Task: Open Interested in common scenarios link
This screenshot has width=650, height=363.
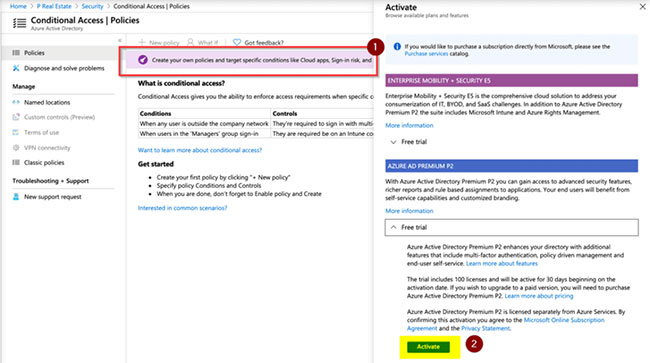Action: (x=182, y=208)
